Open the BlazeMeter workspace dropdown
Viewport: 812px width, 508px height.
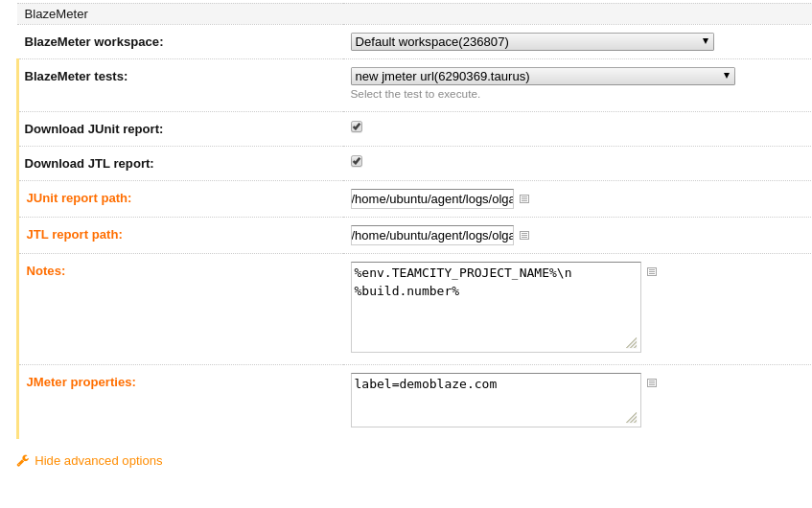[531, 41]
